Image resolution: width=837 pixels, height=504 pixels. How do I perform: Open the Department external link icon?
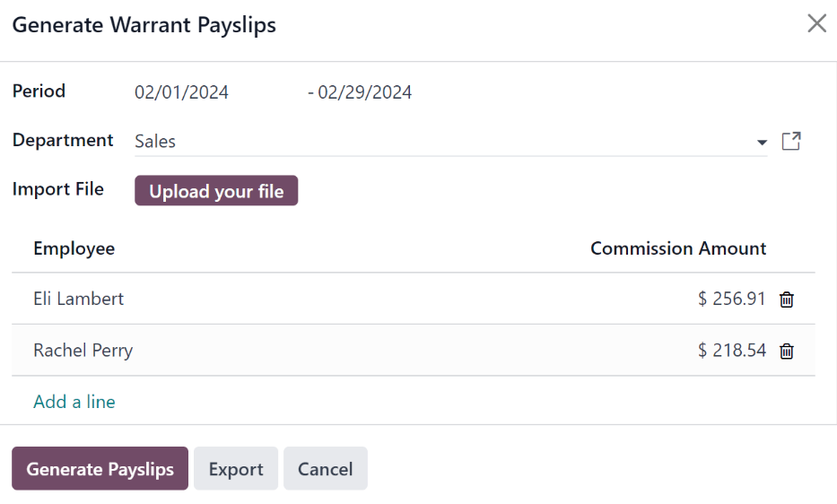pos(791,141)
